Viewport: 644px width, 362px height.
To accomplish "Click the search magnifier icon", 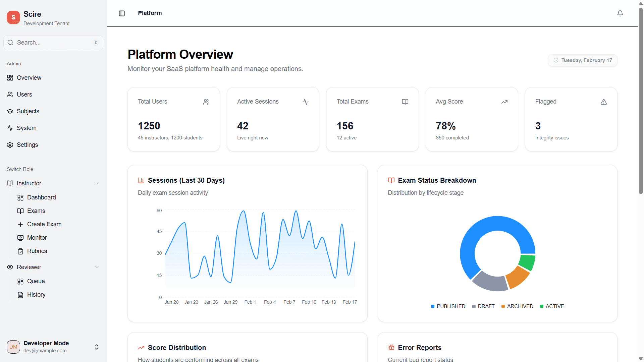I will [10, 43].
